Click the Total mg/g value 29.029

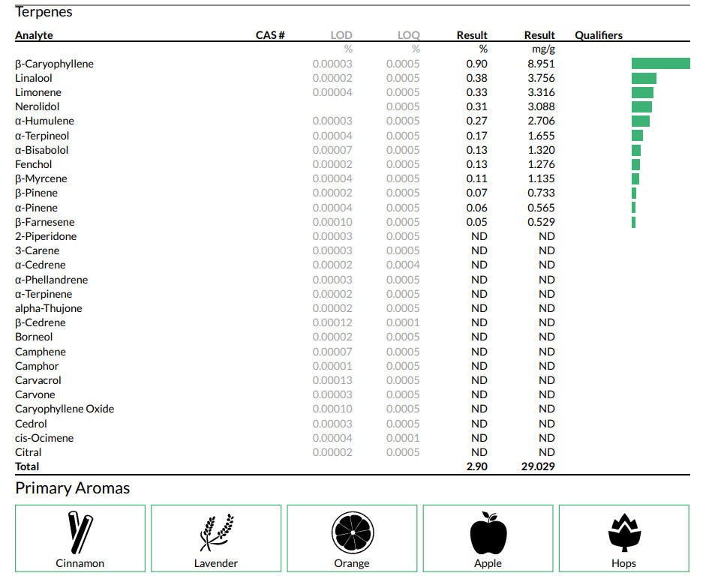point(538,466)
